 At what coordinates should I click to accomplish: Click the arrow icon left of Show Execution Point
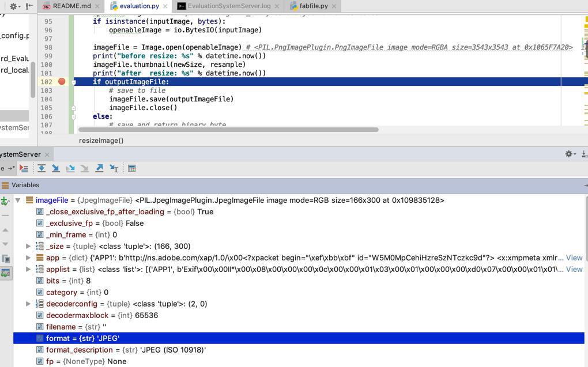(12, 168)
